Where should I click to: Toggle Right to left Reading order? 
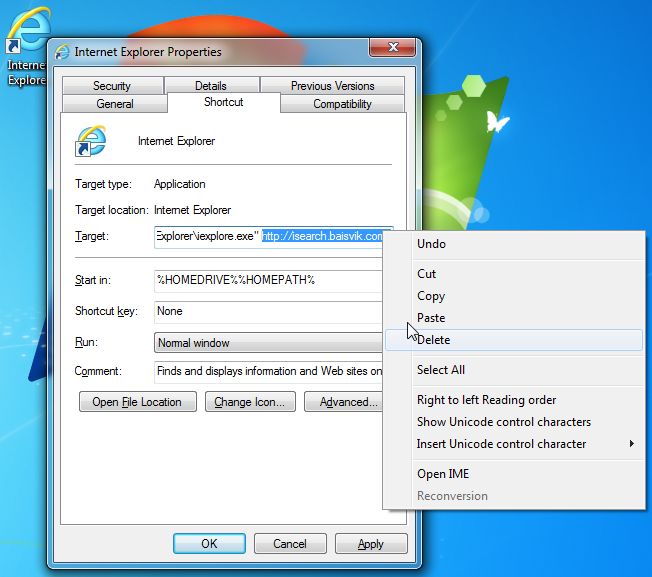click(515, 400)
